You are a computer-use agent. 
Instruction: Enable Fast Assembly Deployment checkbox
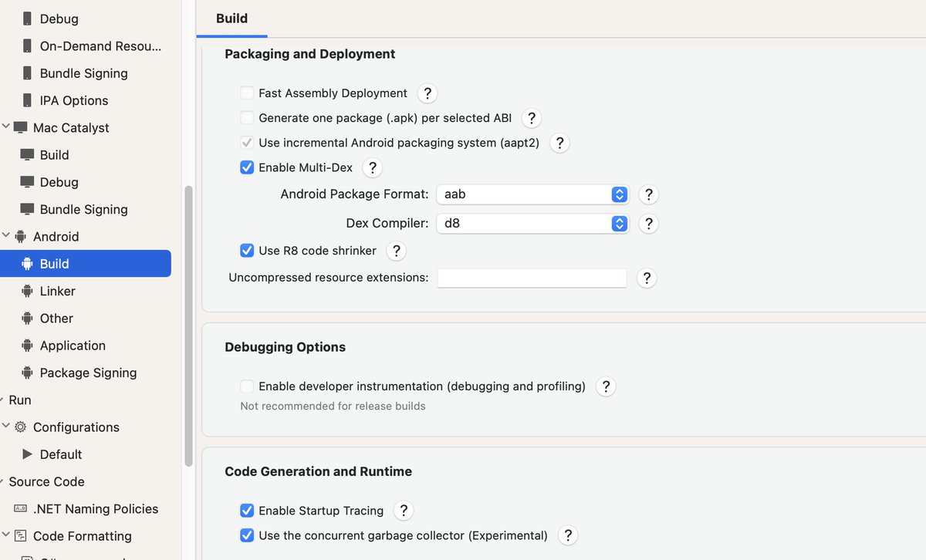point(247,93)
